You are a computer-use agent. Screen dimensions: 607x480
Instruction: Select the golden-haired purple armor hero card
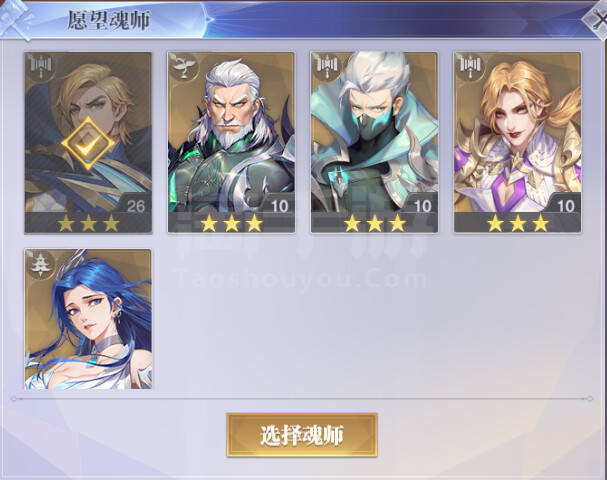(x=517, y=142)
